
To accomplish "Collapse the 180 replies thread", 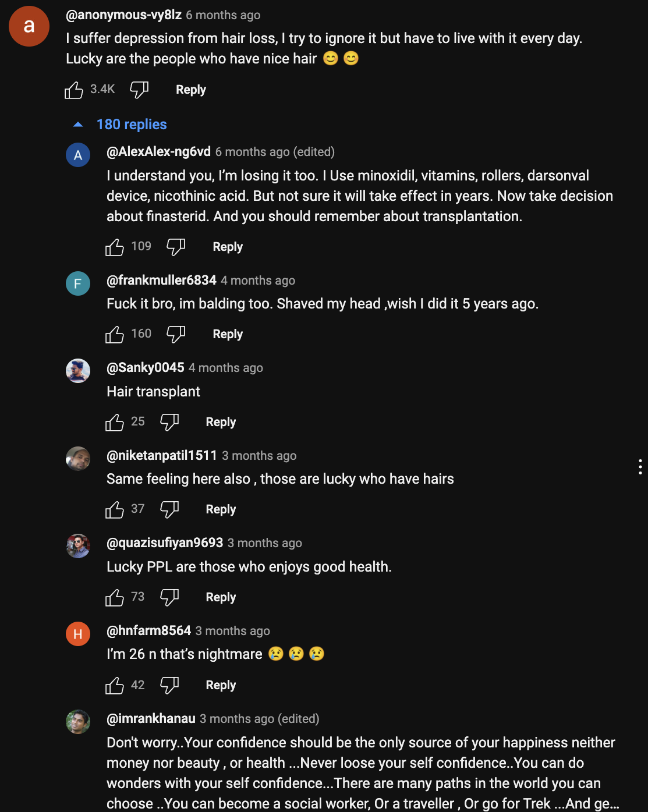I will pyautogui.click(x=120, y=125).
